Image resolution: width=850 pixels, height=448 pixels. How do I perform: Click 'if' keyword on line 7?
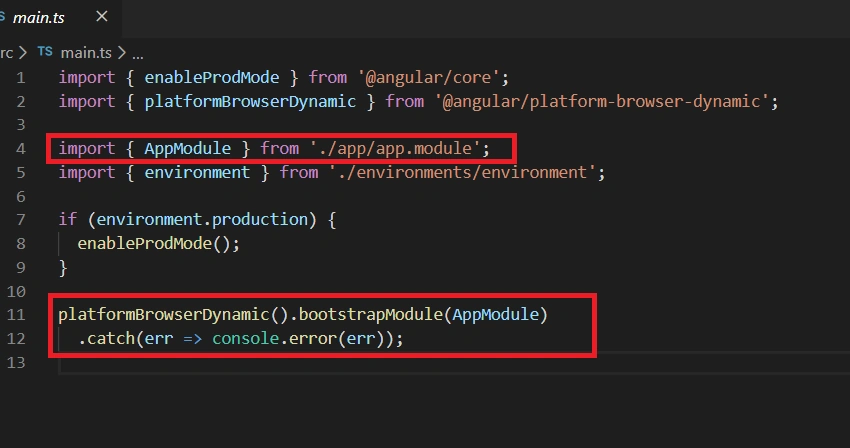click(68, 220)
